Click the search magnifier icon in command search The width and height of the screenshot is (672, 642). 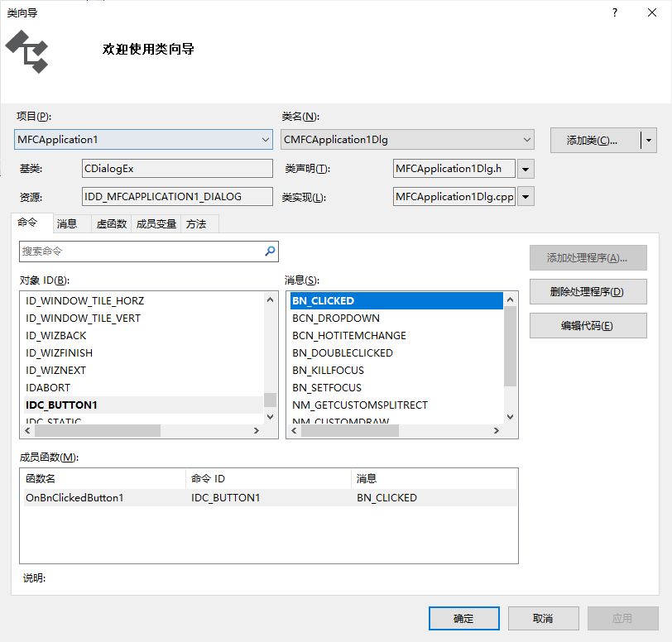tap(270, 252)
